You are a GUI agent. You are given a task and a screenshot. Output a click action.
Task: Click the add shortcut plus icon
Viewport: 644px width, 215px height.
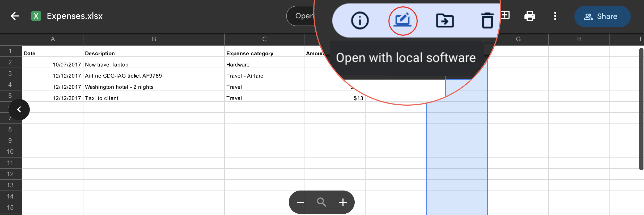coord(506,15)
